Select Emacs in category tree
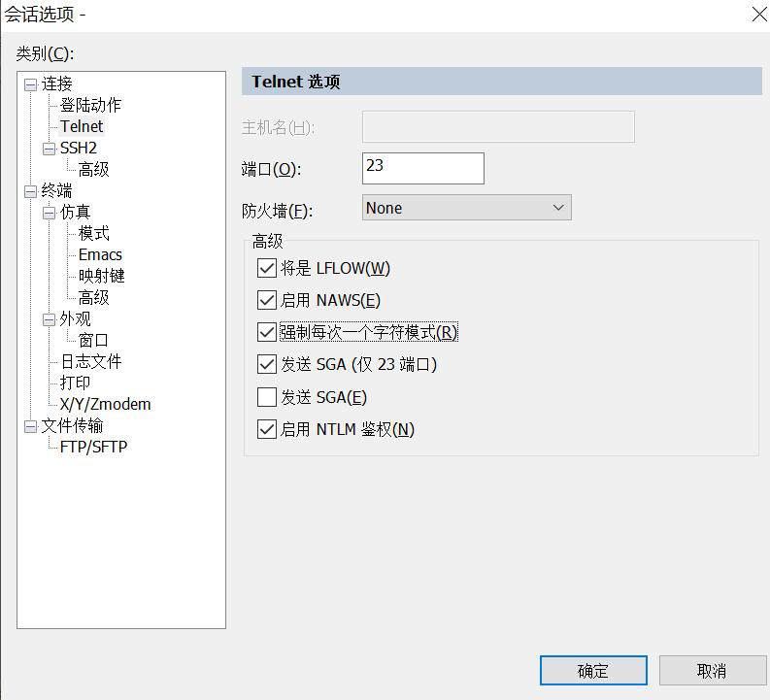Image resolution: width=770 pixels, height=700 pixels. tap(100, 254)
